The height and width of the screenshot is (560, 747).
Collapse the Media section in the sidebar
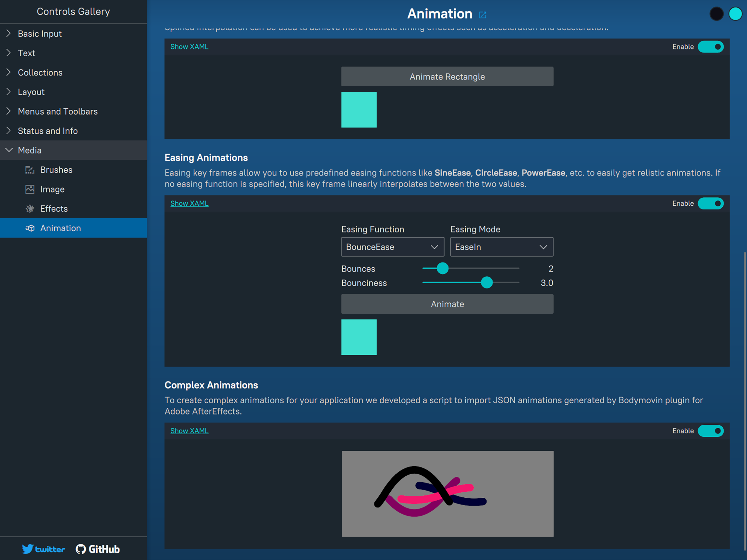pyautogui.click(x=9, y=150)
